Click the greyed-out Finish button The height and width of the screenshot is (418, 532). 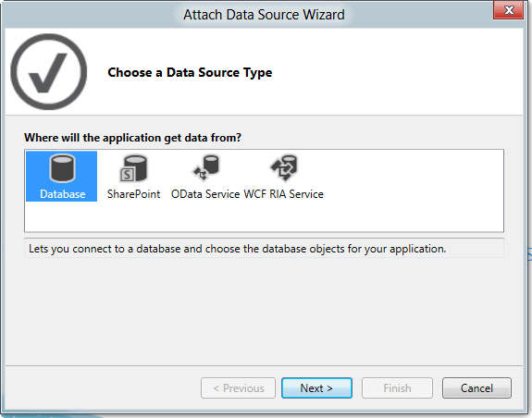click(x=397, y=387)
